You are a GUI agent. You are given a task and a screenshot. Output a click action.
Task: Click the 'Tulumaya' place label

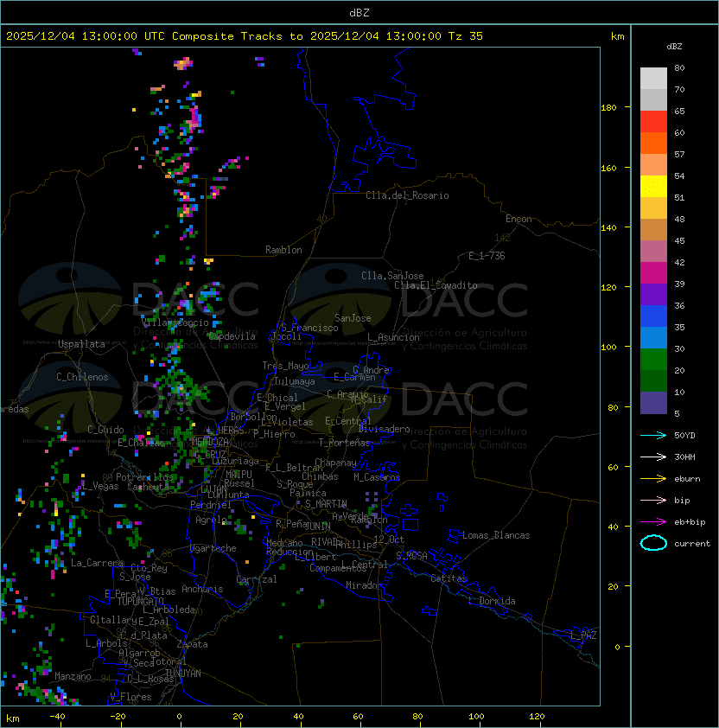295,381
